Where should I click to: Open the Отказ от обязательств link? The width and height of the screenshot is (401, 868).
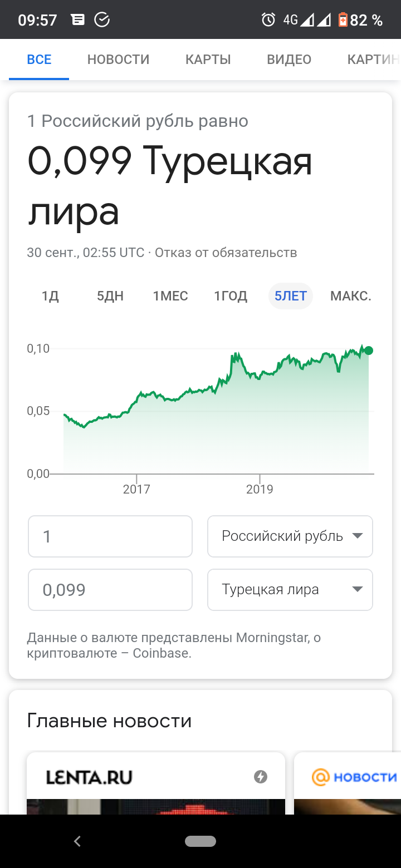[226, 253]
